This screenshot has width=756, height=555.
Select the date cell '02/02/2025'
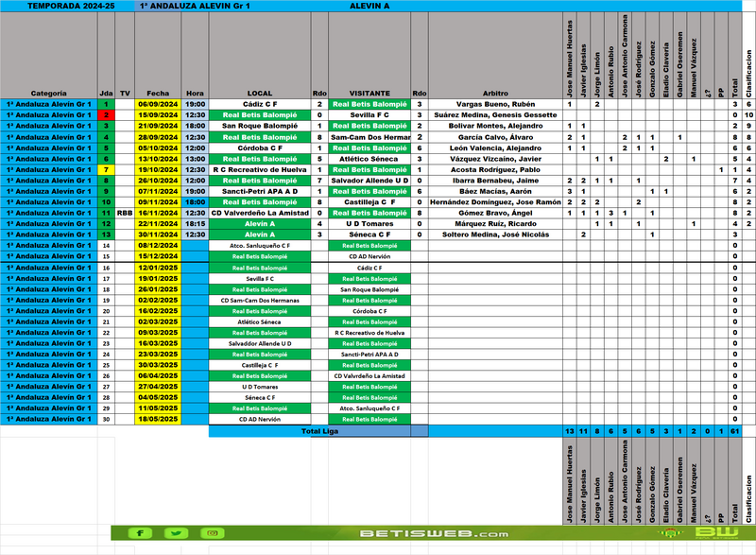(x=158, y=300)
